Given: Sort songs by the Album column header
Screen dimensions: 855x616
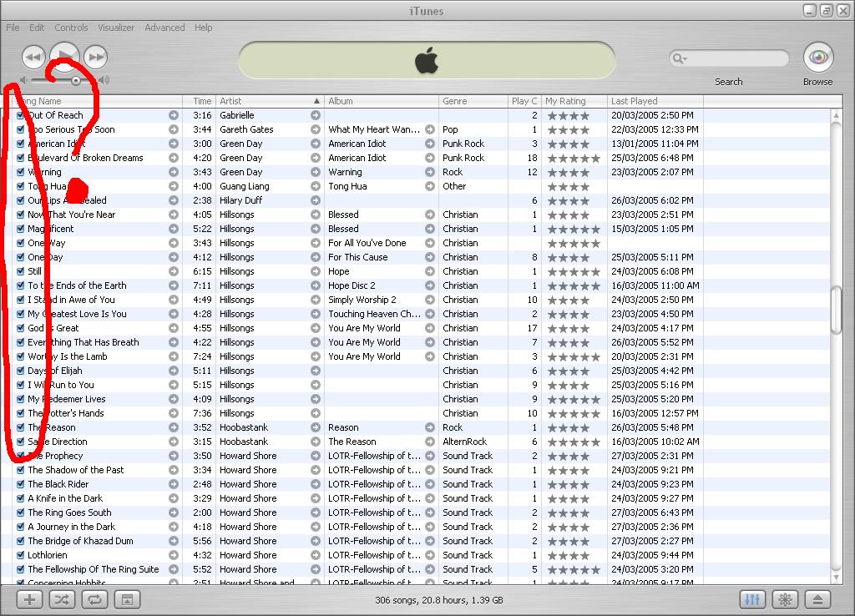Looking at the screenshot, I should [x=381, y=101].
